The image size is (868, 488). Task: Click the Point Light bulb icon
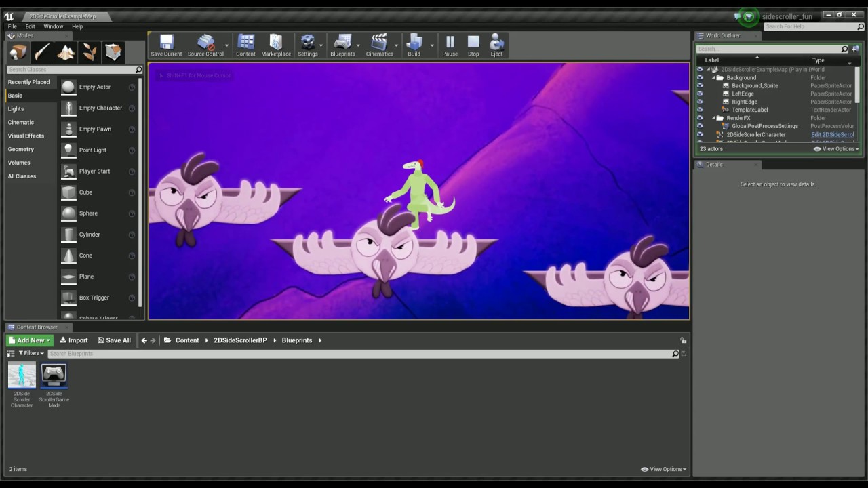pos(68,150)
